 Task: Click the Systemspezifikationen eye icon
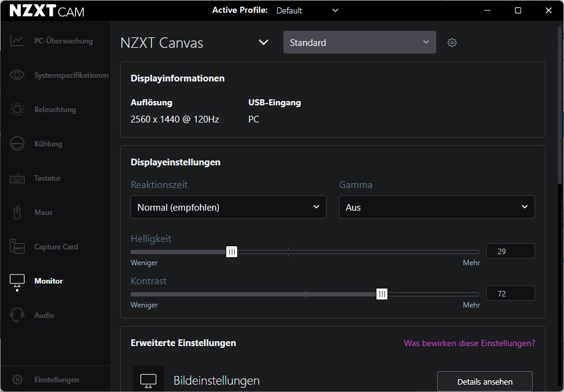17,75
